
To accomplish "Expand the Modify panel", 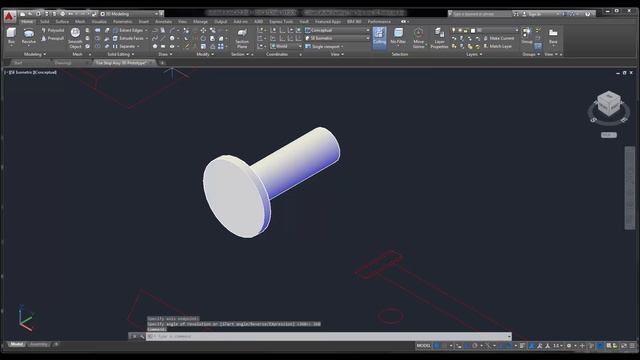I will [x=205, y=54].
